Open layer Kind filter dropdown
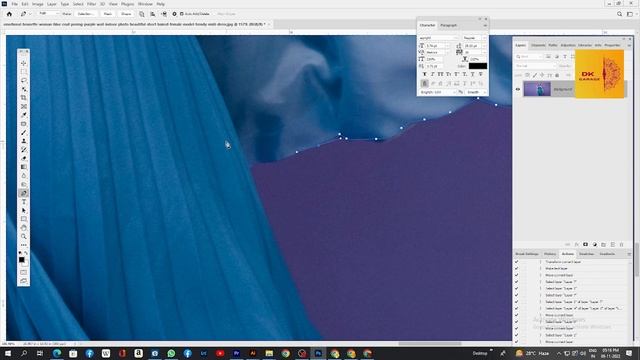640x360 pixels. 529,57
